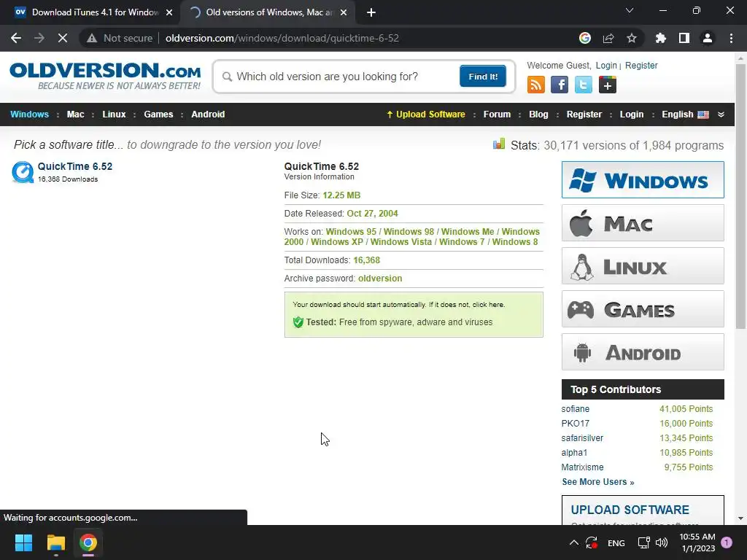
Task: Open File Explorer from taskbar
Action: point(56,542)
